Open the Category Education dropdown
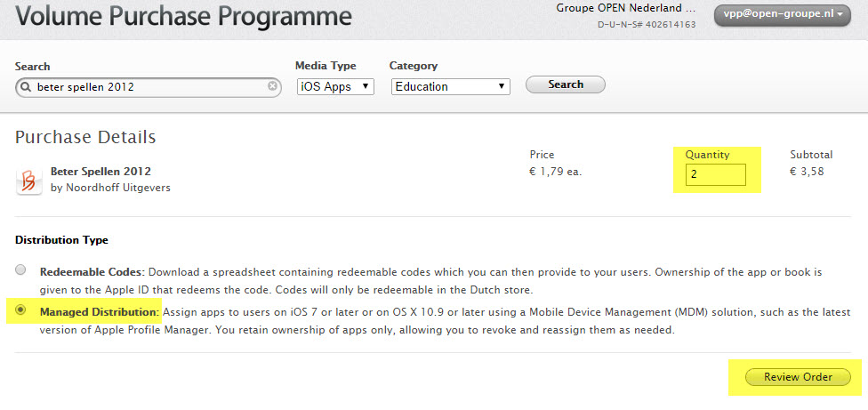Screen dimensions: 868x410 (x=451, y=87)
